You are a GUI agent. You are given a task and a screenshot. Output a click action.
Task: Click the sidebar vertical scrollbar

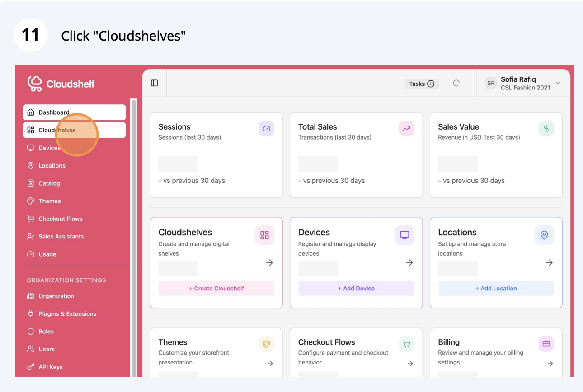(133, 238)
